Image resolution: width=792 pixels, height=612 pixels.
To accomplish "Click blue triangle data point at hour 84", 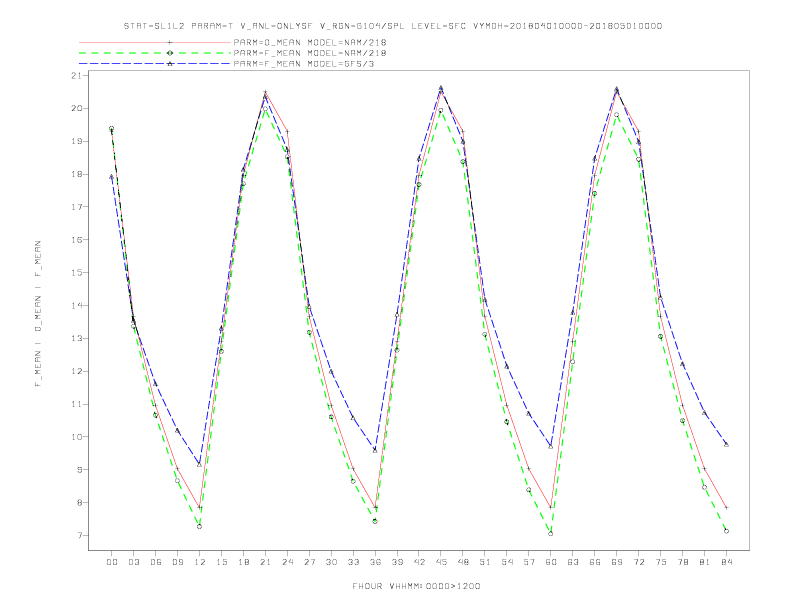I will [726, 444].
